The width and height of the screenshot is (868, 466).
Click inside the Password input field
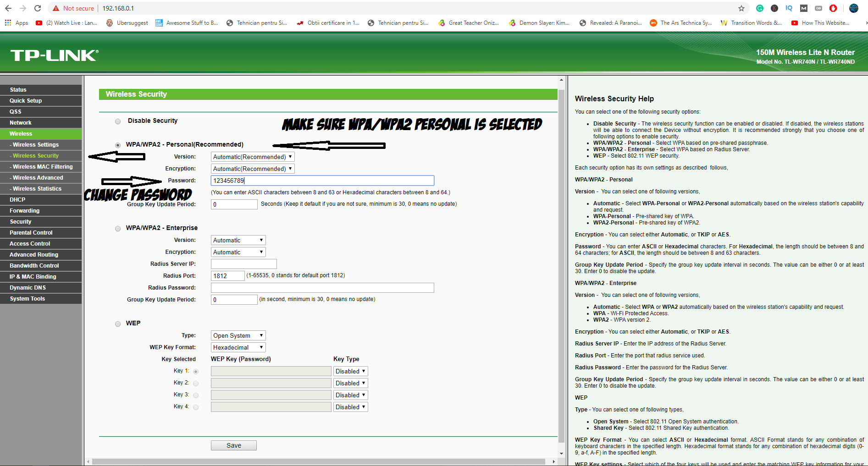pos(322,181)
